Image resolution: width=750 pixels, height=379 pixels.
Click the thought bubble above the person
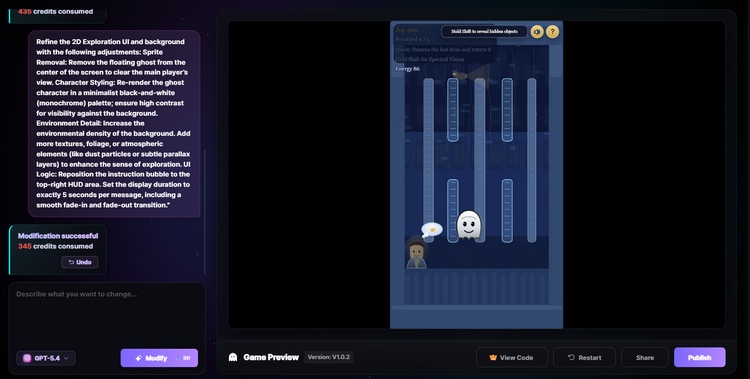point(432,230)
